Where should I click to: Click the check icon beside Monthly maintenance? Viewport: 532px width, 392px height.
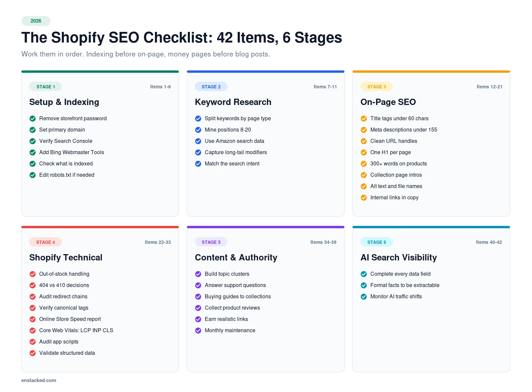[x=198, y=331]
